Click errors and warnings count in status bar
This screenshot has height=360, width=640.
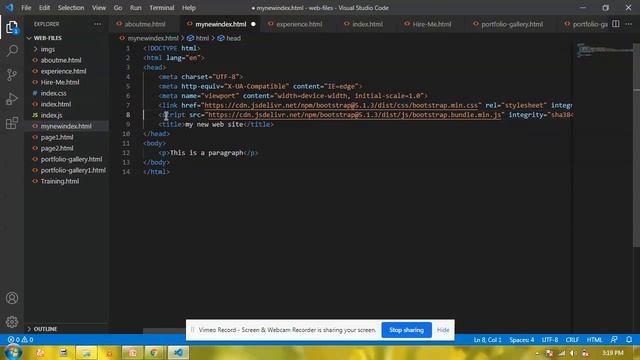point(20,340)
